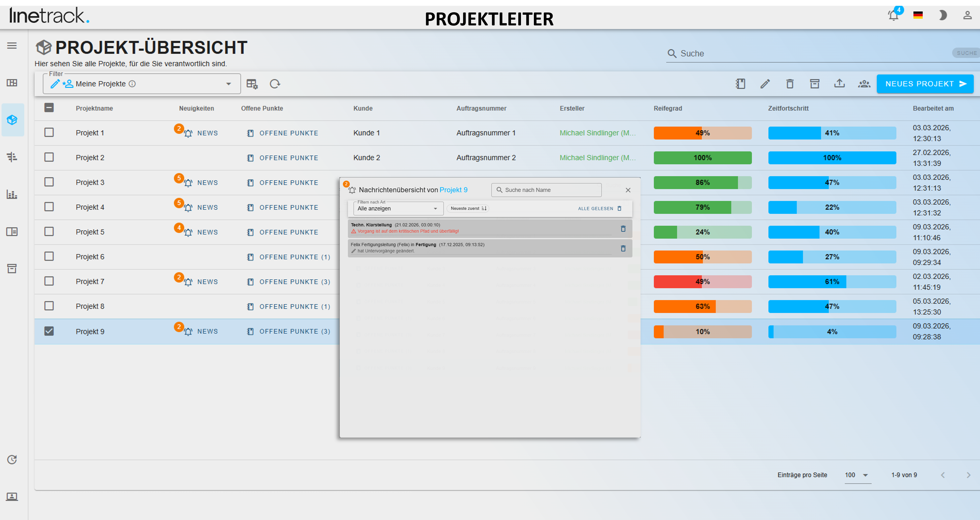Open creator Michael Sindlinger in Projekt 1 row
This screenshot has width=980, height=520.
click(x=597, y=133)
